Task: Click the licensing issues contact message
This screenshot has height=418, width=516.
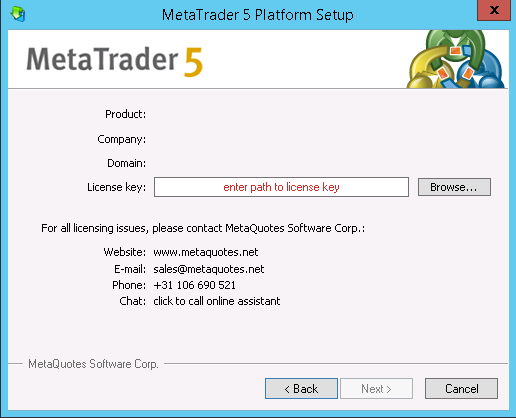Action: click(203, 228)
